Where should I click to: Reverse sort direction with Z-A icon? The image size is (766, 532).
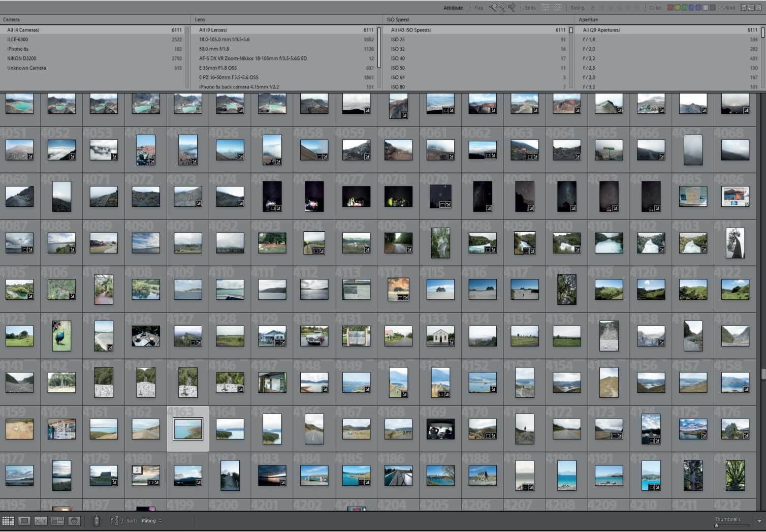[116, 521]
